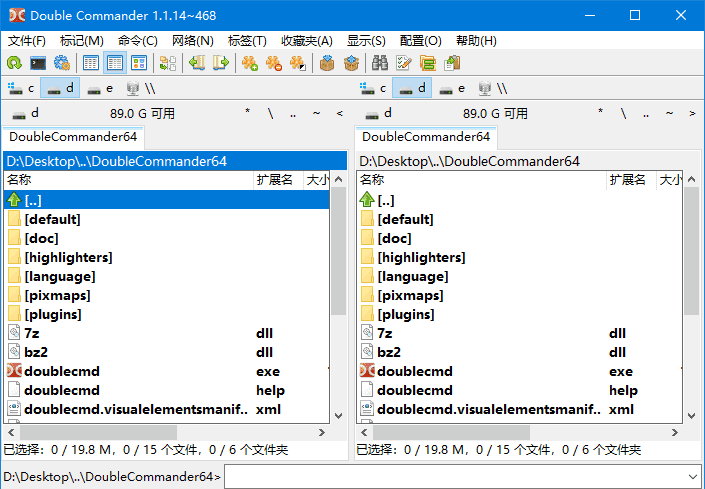Open network \\ in right panel
The width and height of the screenshot is (705, 489).
(493, 88)
